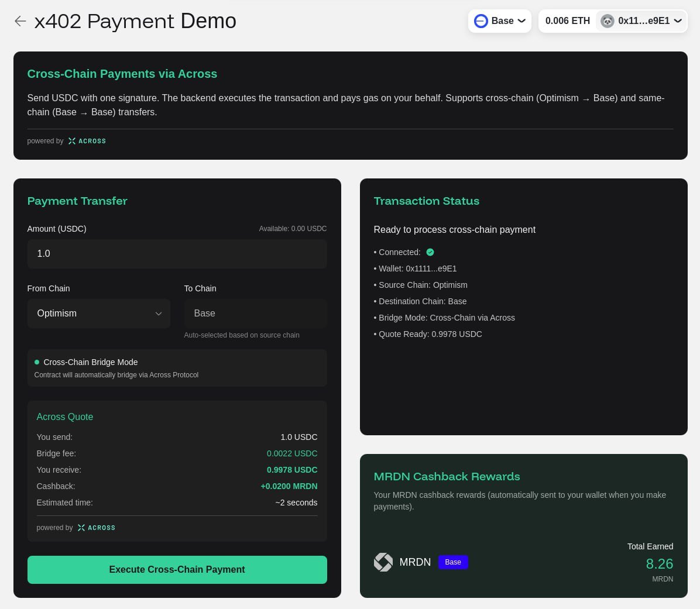Click the To Chain Base field
The height and width of the screenshot is (609, 700).
pyautogui.click(x=255, y=314)
